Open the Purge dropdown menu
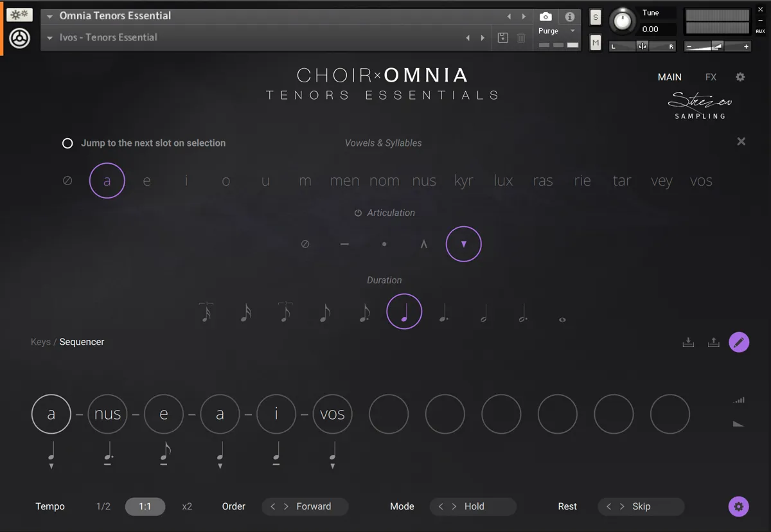The height and width of the screenshot is (532, 771). point(556,31)
